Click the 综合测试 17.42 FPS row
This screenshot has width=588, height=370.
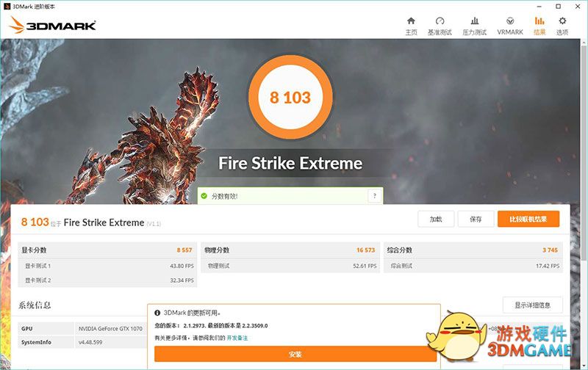pos(473,266)
